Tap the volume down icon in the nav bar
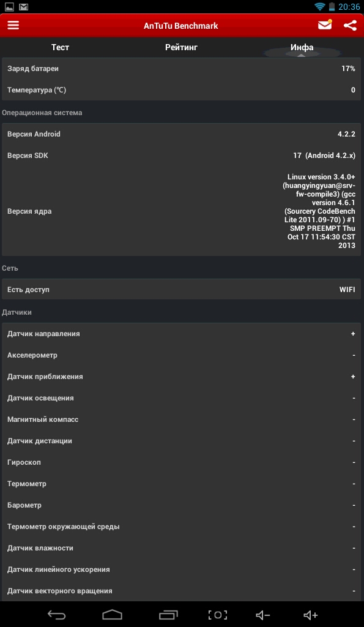The height and width of the screenshot is (627, 364). (x=263, y=615)
